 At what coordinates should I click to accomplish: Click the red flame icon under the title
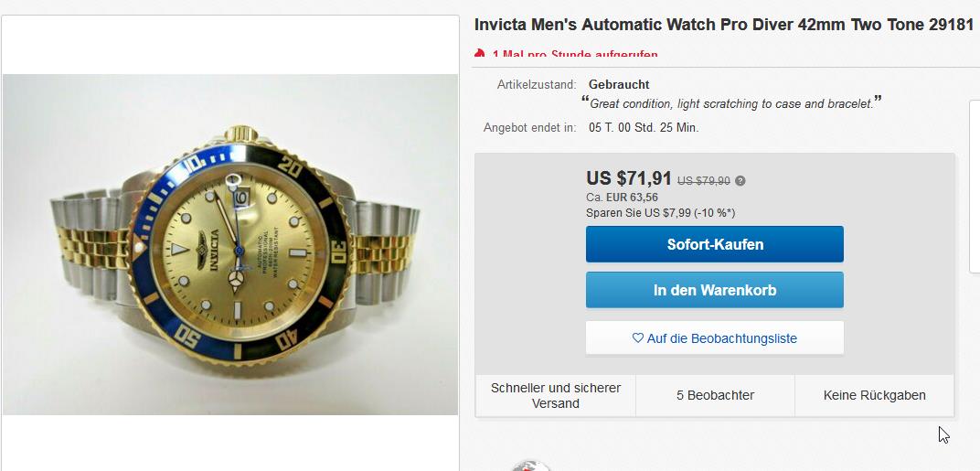480,53
